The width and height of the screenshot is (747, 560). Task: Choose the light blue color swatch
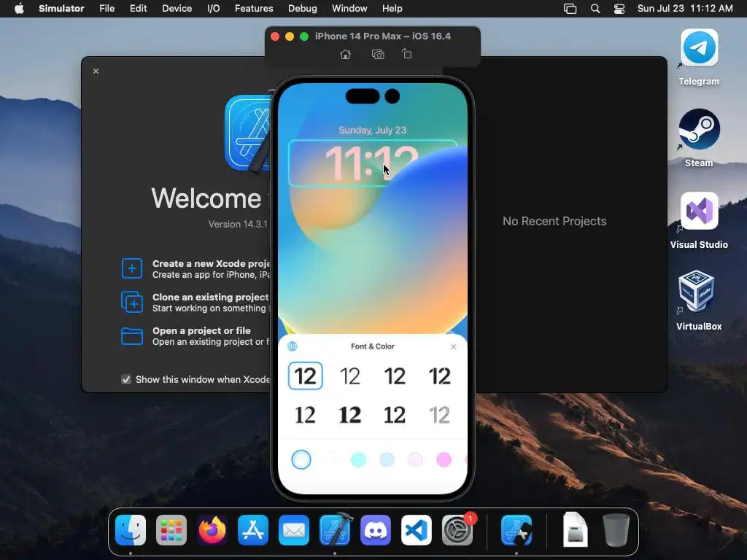coord(387,459)
